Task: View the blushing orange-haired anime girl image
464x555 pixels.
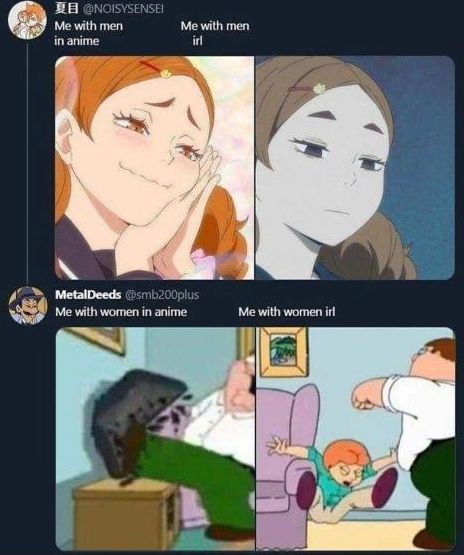Action: click(155, 168)
